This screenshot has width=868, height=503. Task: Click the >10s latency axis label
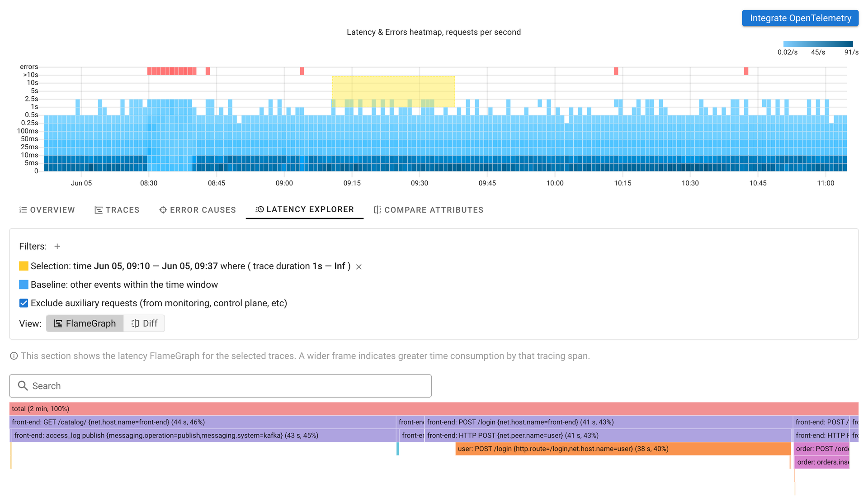[x=31, y=75]
